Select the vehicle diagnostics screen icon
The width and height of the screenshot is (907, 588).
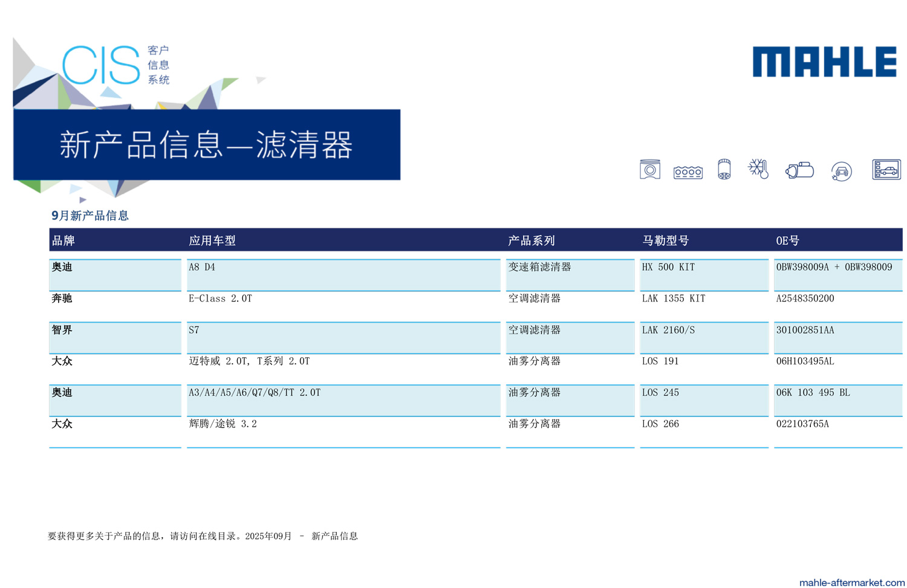[886, 170]
